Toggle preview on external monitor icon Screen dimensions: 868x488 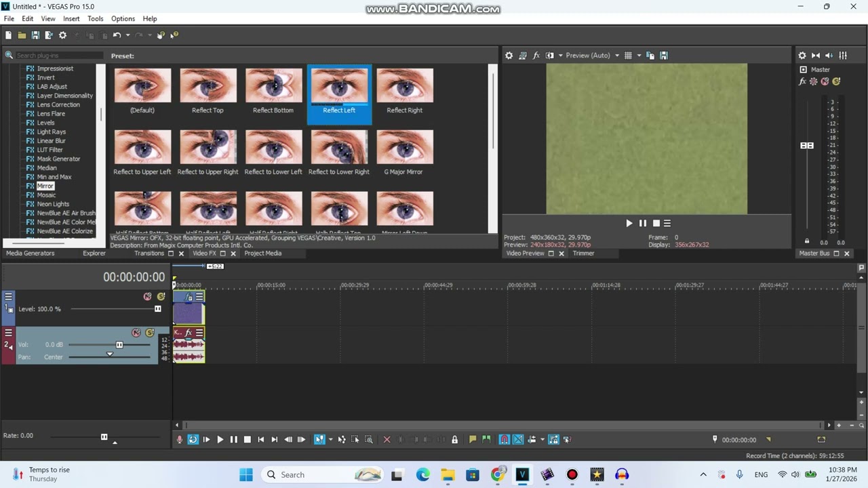(x=523, y=56)
